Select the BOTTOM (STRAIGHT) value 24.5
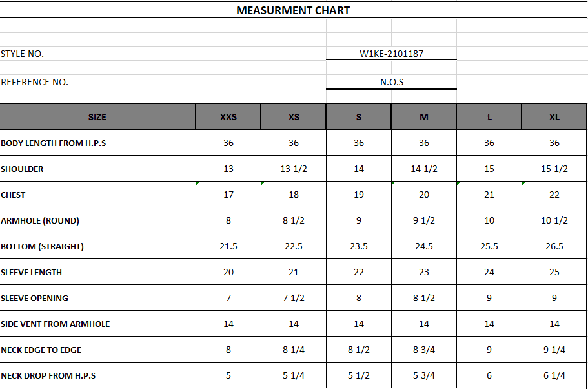Screen dimensions: 588x389 tap(423, 246)
